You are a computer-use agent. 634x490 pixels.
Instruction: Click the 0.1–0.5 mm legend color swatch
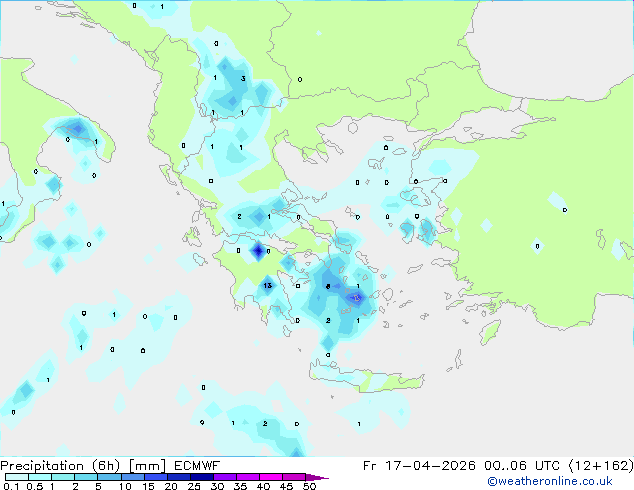coord(17,477)
